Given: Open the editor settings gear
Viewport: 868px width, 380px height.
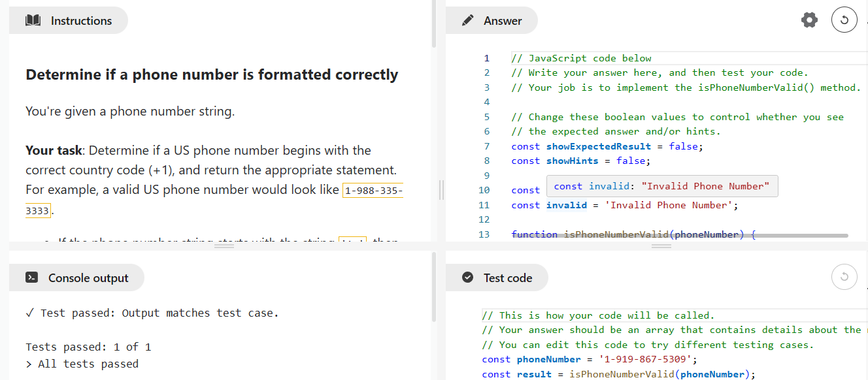Looking at the screenshot, I should click(x=809, y=20).
